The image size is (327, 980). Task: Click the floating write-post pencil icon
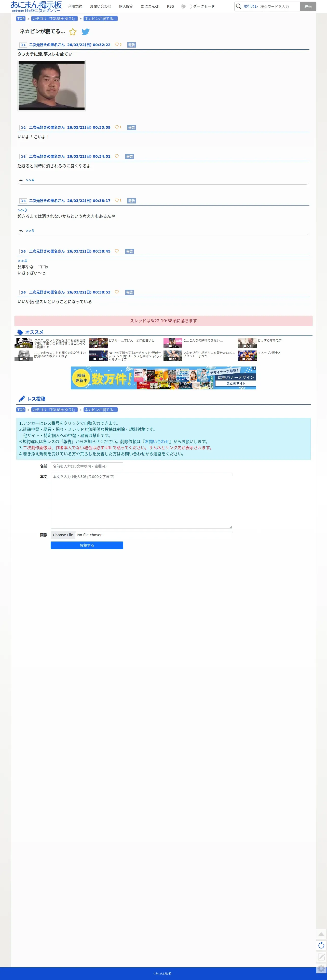(321, 957)
